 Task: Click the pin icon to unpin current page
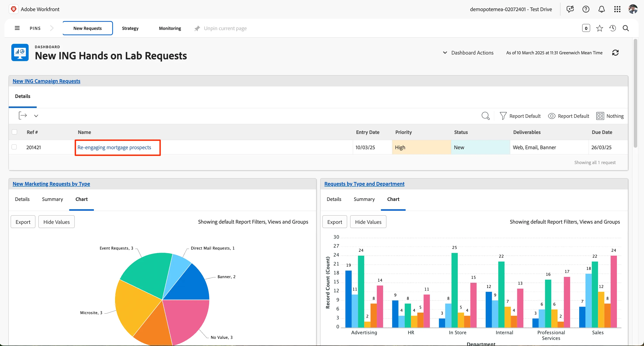pos(197,28)
